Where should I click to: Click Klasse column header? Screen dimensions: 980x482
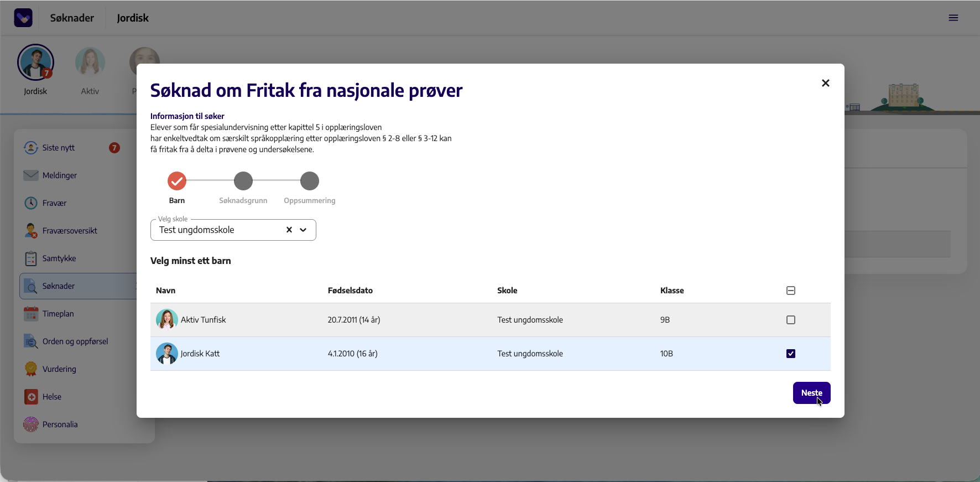click(672, 291)
